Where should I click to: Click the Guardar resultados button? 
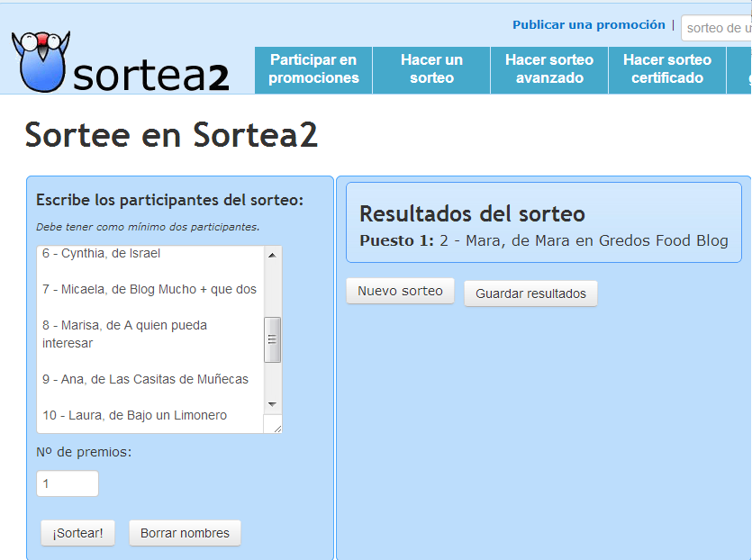530,294
